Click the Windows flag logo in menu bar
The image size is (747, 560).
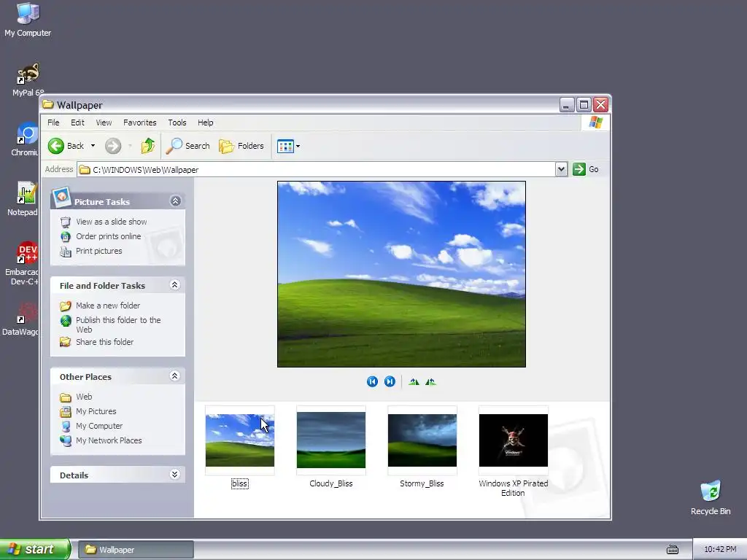595,122
